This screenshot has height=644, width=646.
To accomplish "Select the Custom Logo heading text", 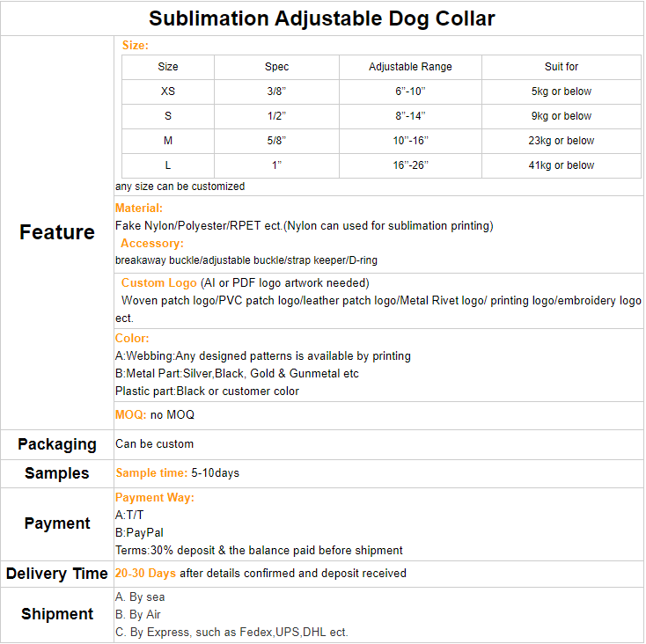I will pos(158,283).
